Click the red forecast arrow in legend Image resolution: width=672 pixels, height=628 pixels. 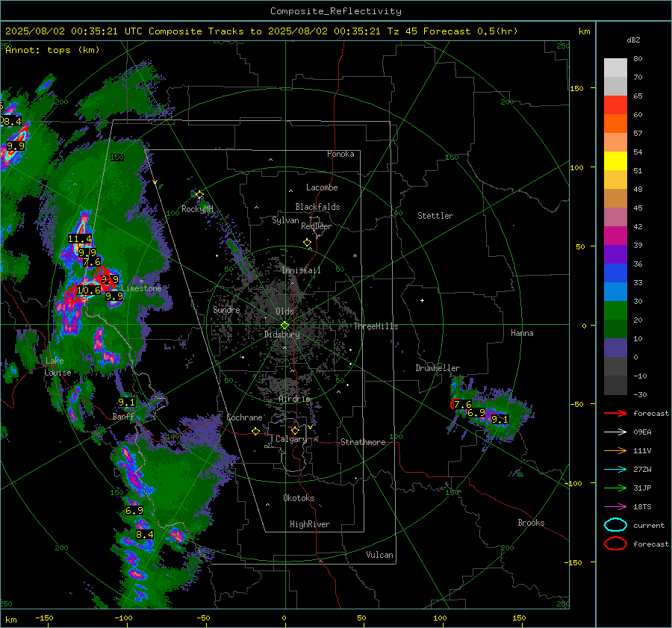point(615,413)
